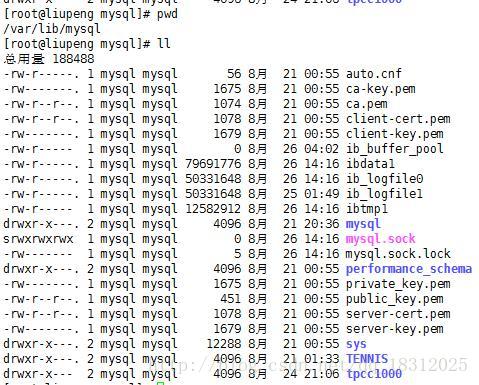This screenshot has width=479, height=385.
Task: Click the ll command text
Action: tap(163, 43)
